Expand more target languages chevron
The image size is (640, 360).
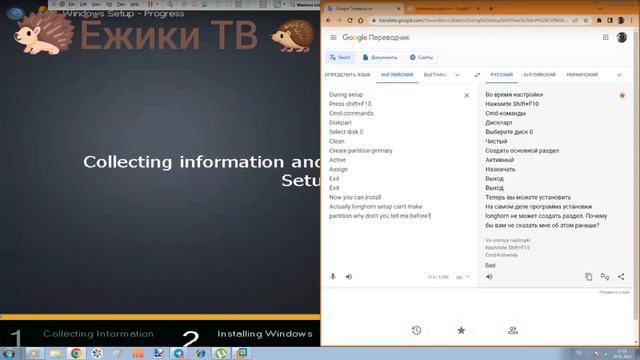tap(619, 75)
